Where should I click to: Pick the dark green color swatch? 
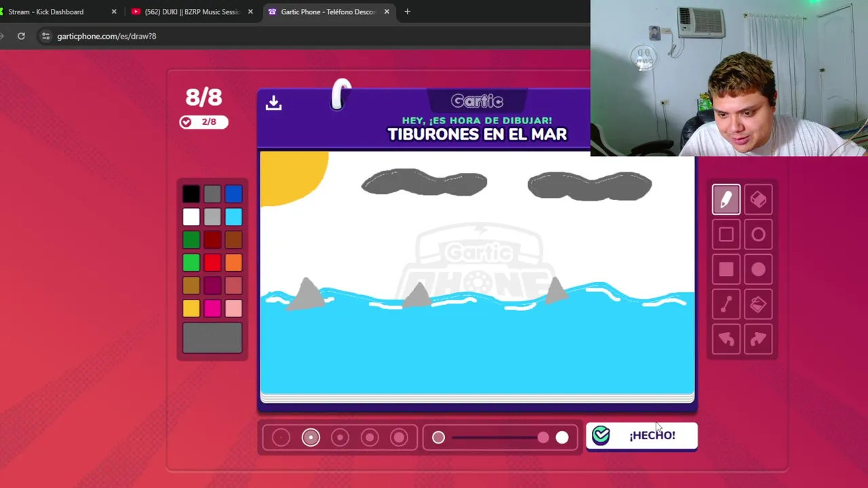pyautogui.click(x=191, y=240)
